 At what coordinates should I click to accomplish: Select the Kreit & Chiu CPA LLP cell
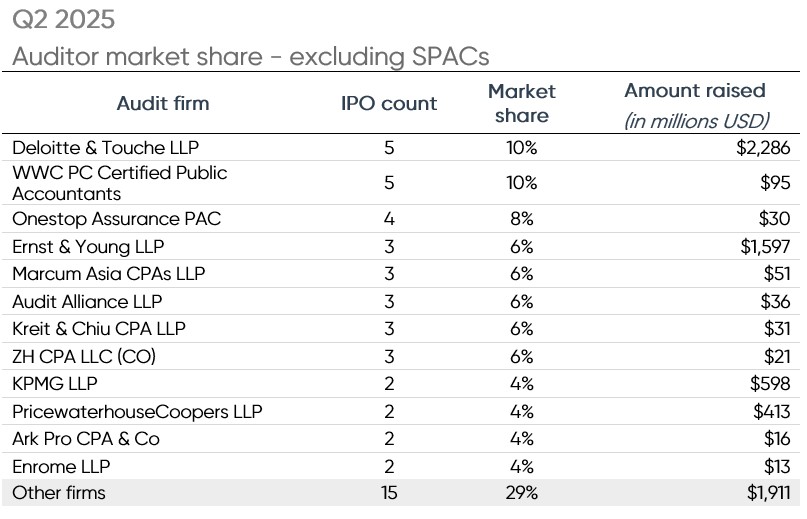(x=98, y=329)
